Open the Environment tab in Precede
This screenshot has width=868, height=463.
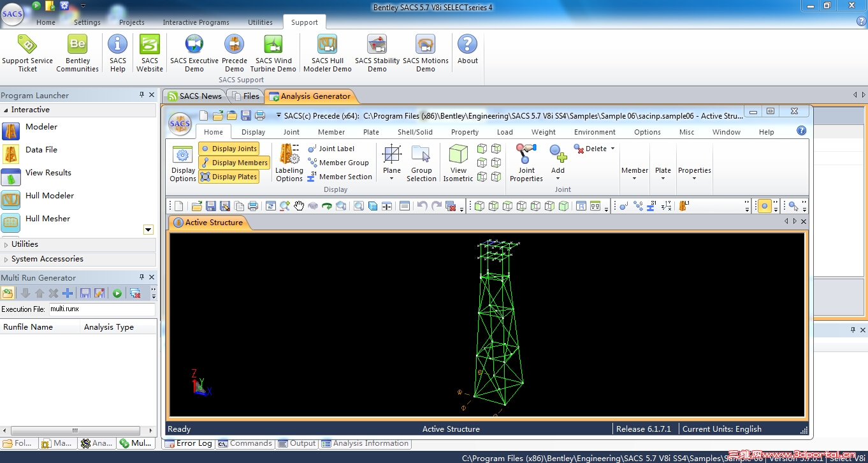(595, 132)
